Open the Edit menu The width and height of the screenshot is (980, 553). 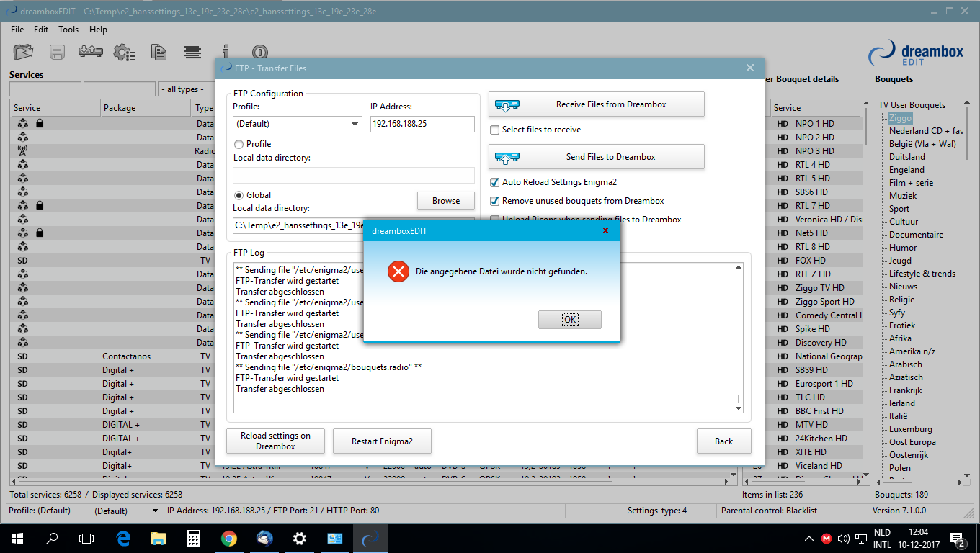tap(41, 30)
